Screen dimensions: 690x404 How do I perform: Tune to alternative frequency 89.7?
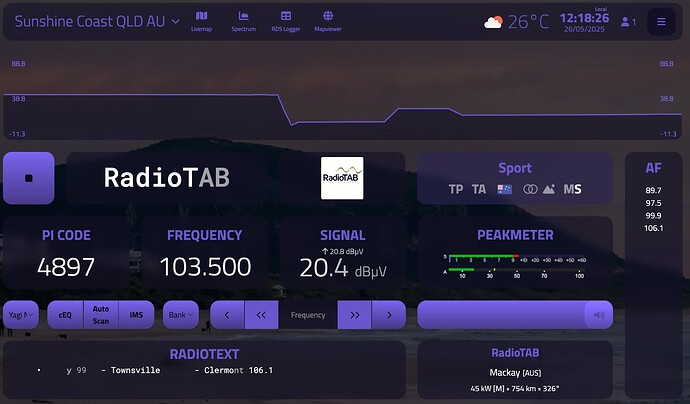(653, 190)
